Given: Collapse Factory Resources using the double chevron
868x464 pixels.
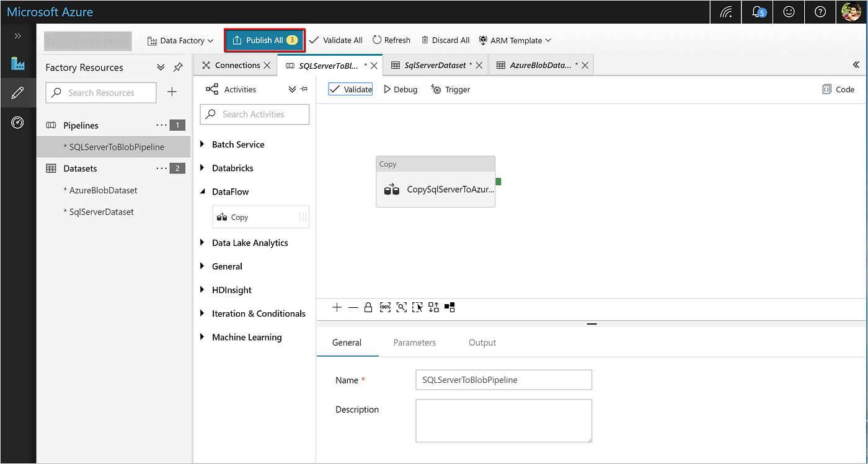Looking at the screenshot, I should click(161, 67).
